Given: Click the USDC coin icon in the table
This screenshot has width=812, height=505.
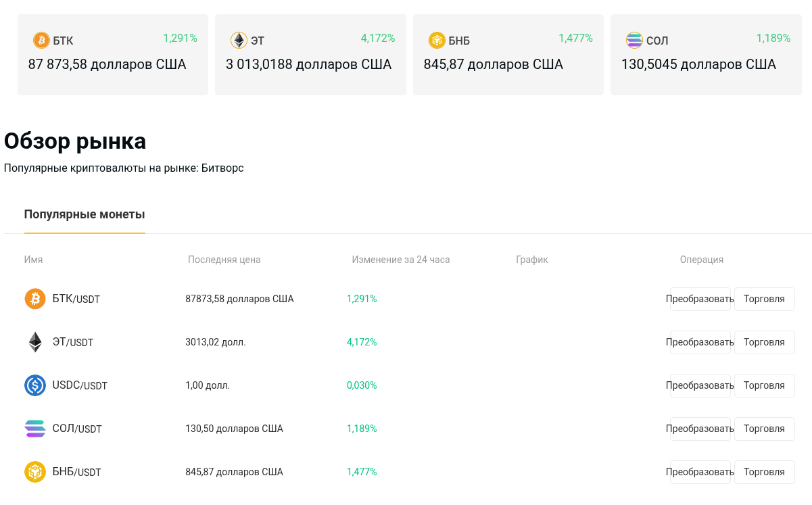Looking at the screenshot, I should click(35, 385).
